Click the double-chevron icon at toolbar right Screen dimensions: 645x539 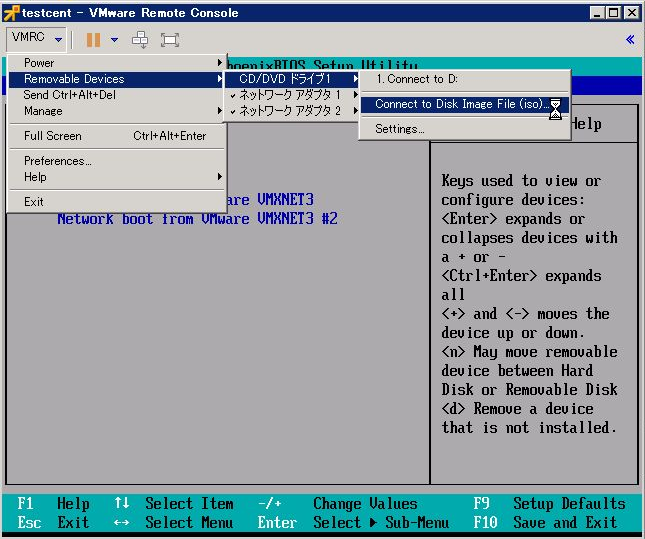[x=629, y=40]
